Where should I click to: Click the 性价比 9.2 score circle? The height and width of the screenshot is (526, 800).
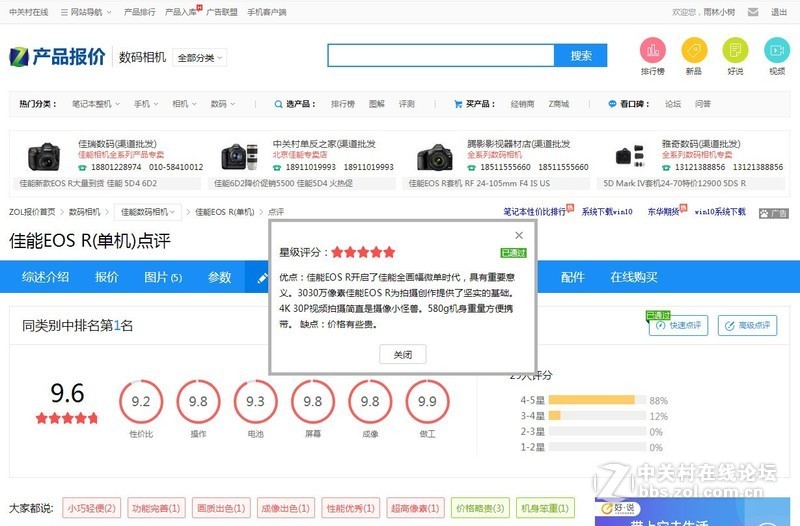pos(141,402)
